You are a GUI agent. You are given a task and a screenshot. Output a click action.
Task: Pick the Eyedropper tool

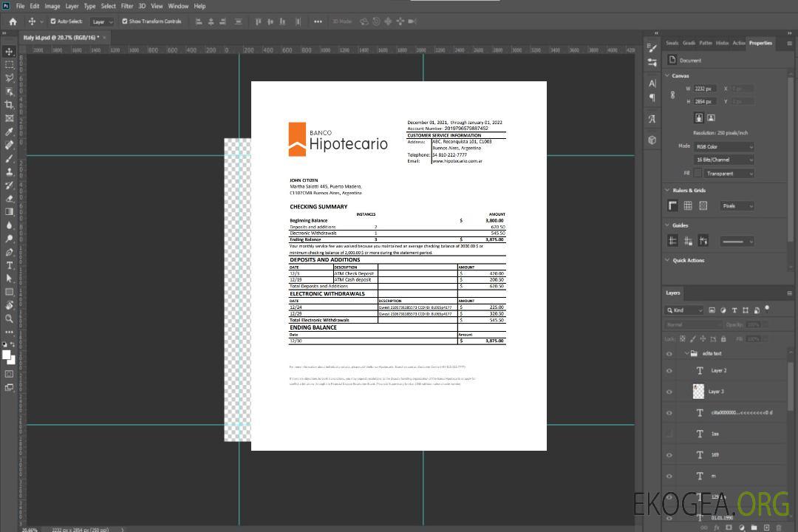coord(10,132)
